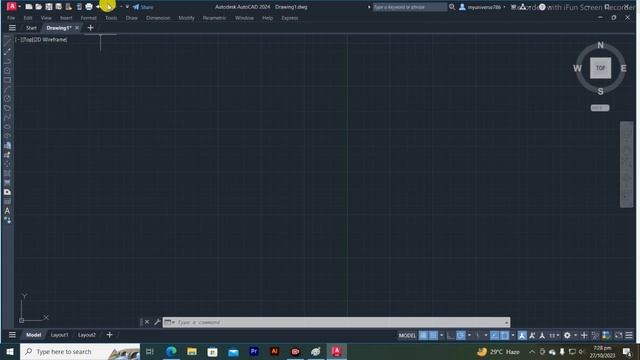
Task: Select the Rectangle tool
Action: pyautogui.click(x=7, y=80)
